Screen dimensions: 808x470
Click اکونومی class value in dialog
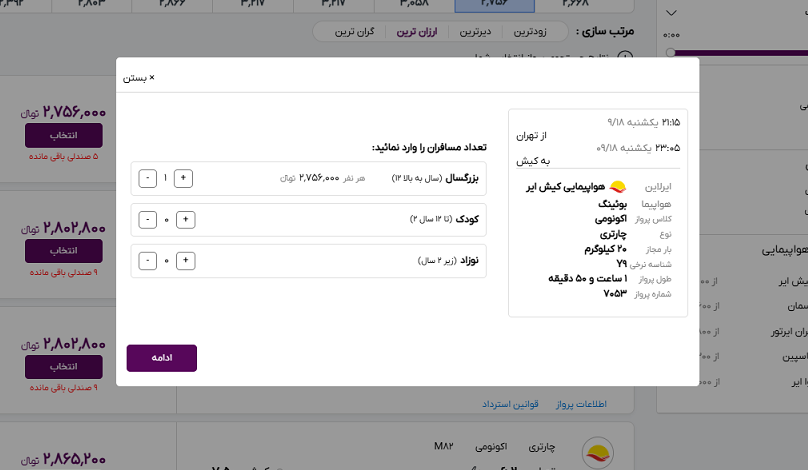(611, 219)
